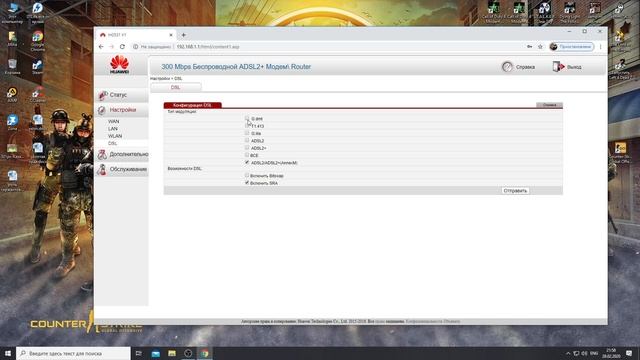This screenshot has width=640, height=360.
Task: Open the notification center icon
Action: click(x=629, y=353)
